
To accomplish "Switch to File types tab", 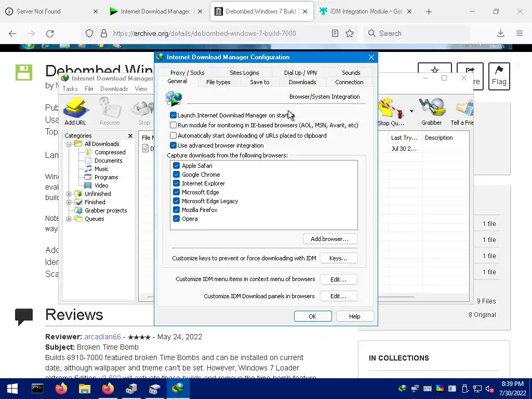I will (x=218, y=82).
